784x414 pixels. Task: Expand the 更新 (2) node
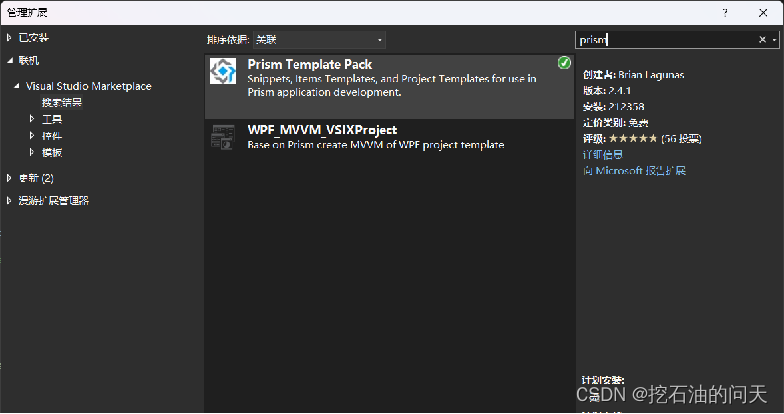9,178
